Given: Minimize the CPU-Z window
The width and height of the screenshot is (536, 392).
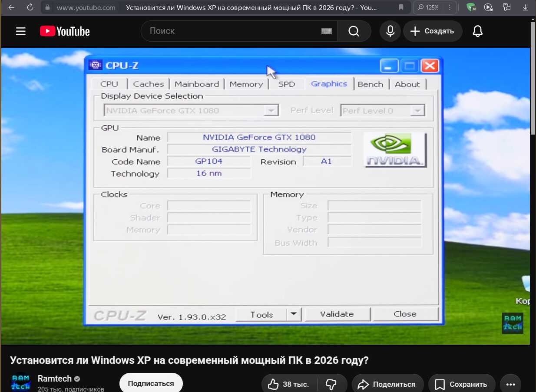Looking at the screenshot, I should (389, 66).
